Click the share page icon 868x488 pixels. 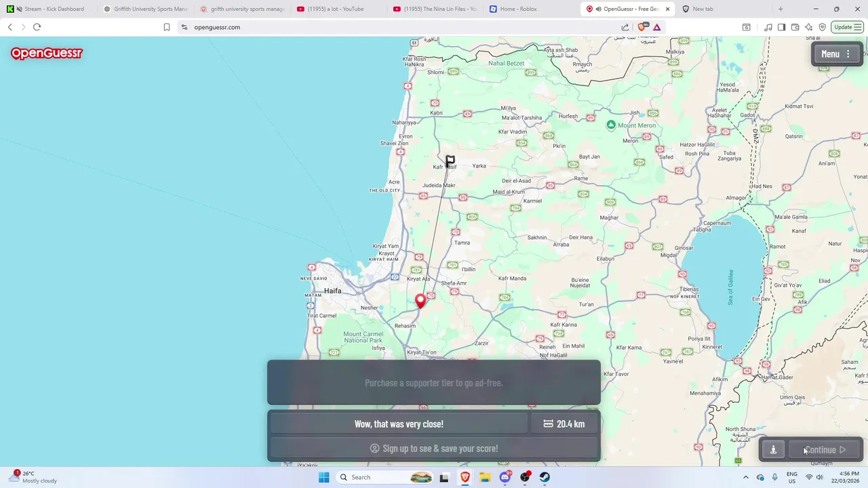(625, 27)
